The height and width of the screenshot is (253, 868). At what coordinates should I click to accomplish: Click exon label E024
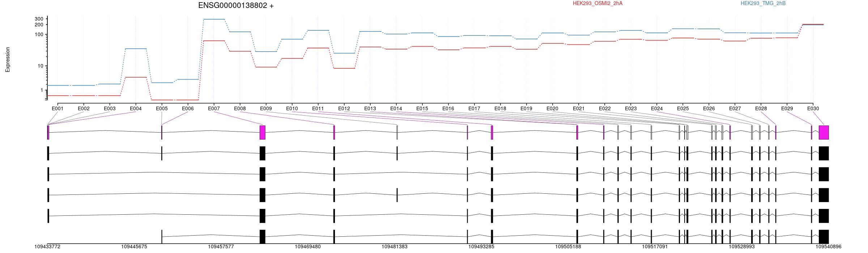(657, 108)
